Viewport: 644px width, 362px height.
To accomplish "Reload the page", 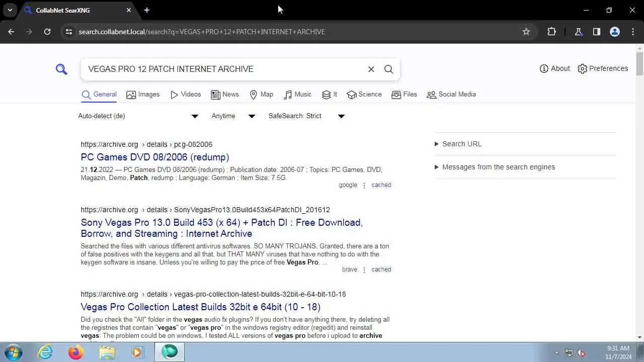I will point(47,32).
